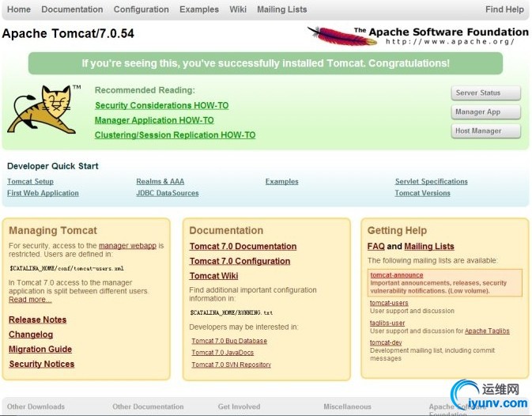Open Mailing Lists in top navigation

coord(282,9)
